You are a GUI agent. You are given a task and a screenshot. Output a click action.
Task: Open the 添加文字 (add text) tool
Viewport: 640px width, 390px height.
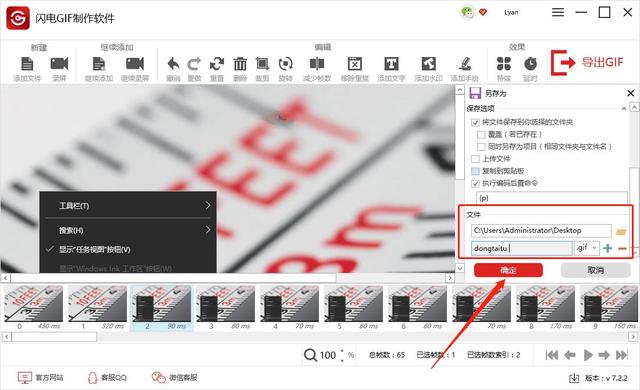click(x=391, y=64)
